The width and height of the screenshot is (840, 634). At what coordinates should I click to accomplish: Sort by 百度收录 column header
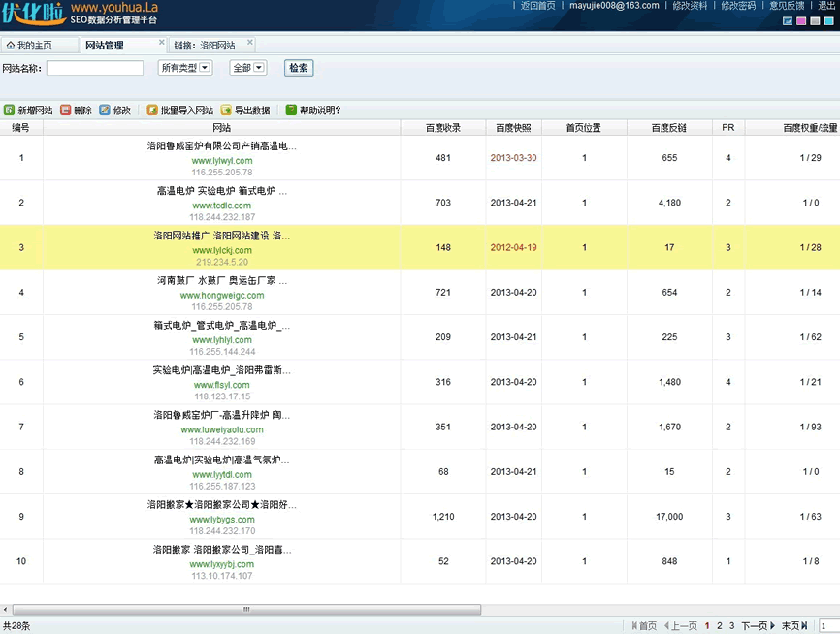pyautogui.click(x=443, y=128)
